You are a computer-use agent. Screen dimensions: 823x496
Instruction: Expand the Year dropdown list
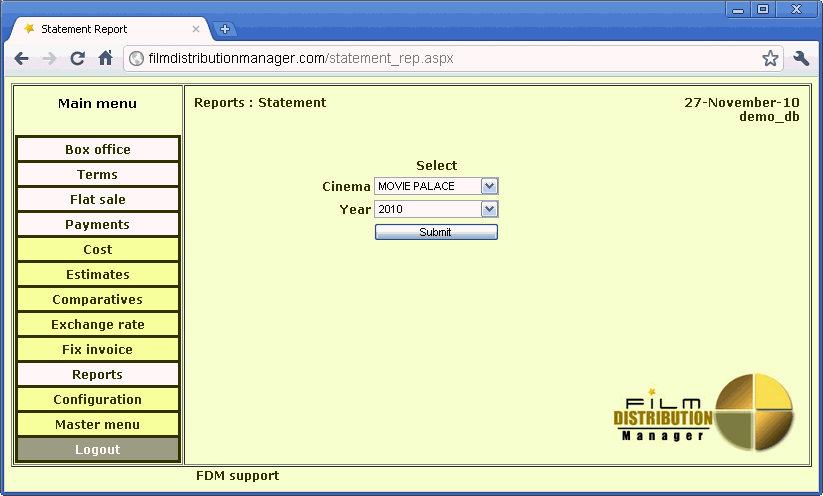point(489,210)
